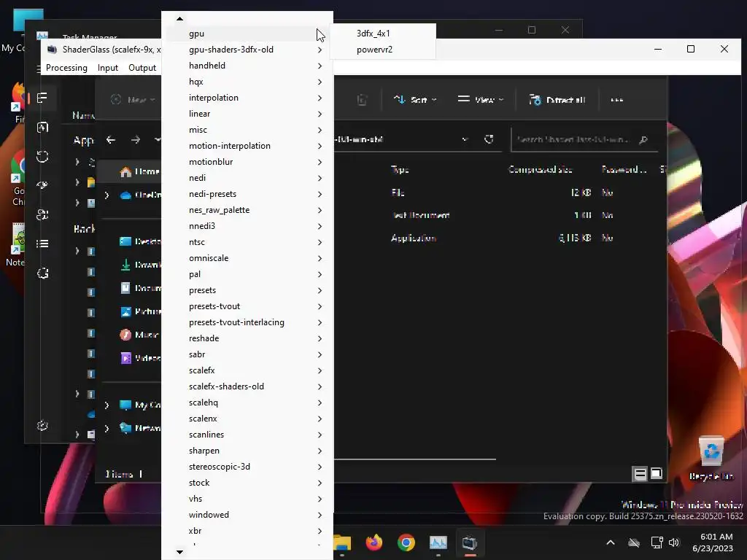Go back in File Explorer
Image resolution: width=747 pixels, height=560 pixels.
point(111,140)
